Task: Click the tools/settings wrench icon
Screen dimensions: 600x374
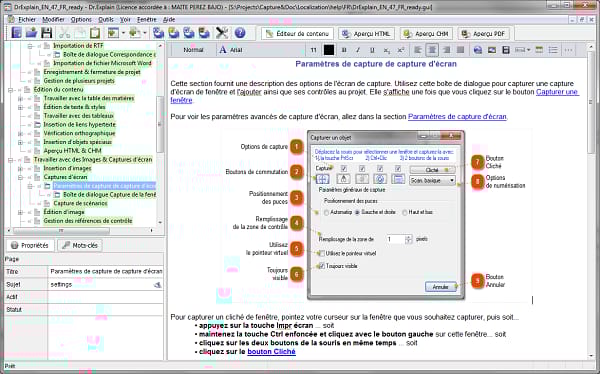Action: (222, 33)
